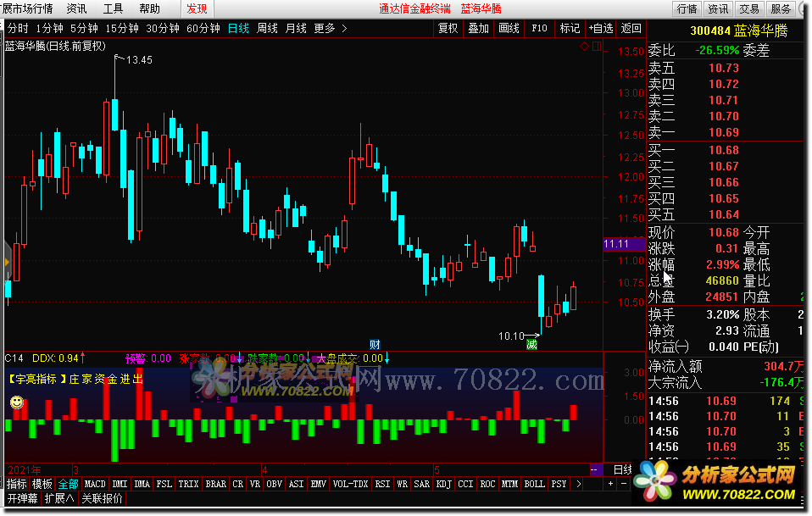
Task: Switch indicator to SAR
Action: tap(422, 484)
